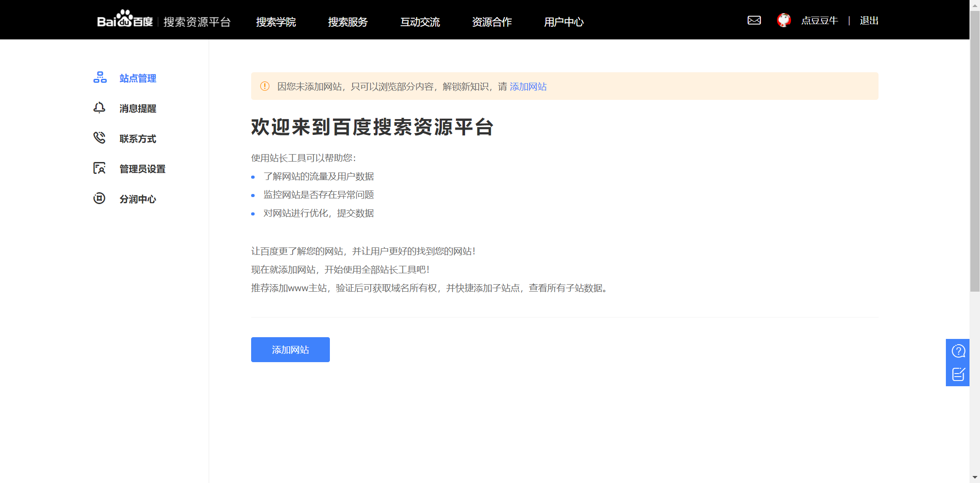Screen dimensions: 980x483
Task: Click the 消息提醒 bell icon
Action: pyautogui.click(x=99, y=108)
